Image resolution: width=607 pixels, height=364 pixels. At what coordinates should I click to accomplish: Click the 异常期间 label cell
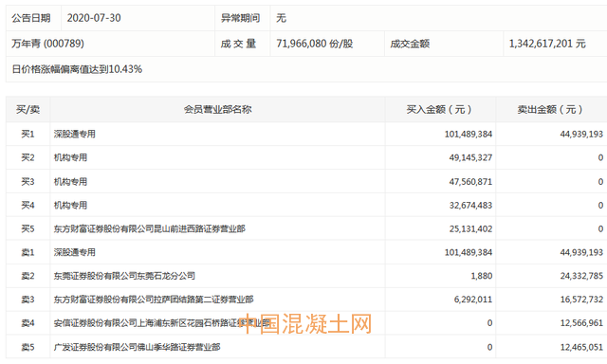(x=240, y=18)
